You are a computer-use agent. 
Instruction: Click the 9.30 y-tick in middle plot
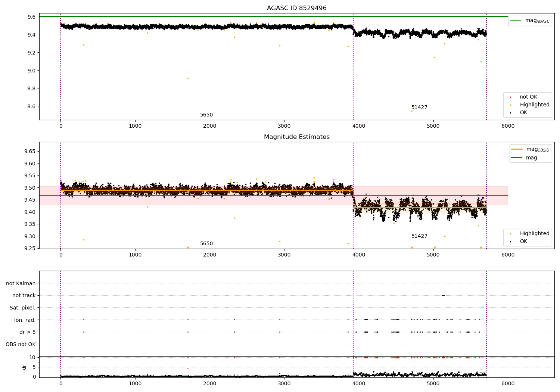(30, 236)
